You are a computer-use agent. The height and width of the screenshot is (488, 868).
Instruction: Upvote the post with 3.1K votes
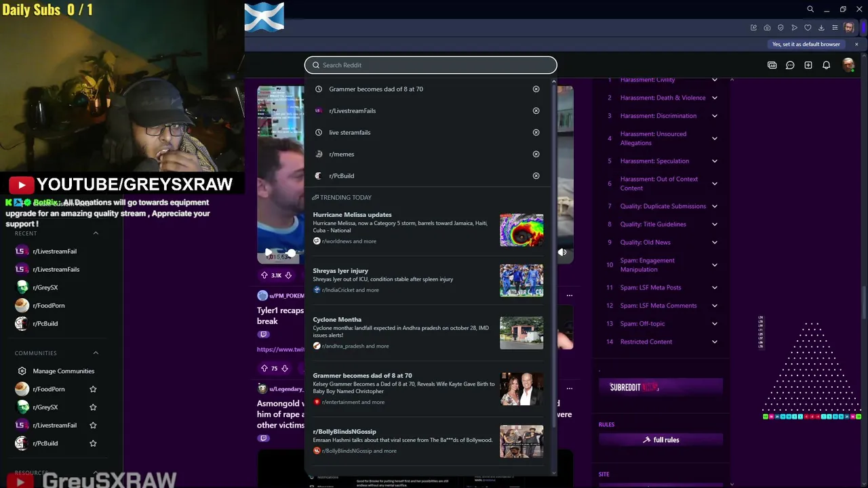(x=264, y=275)
